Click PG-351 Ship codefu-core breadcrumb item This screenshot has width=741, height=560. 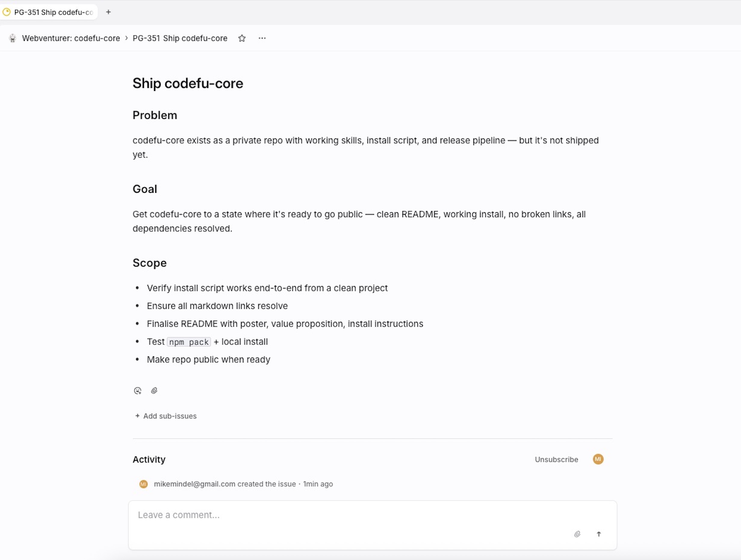click(x=180, y=38)
